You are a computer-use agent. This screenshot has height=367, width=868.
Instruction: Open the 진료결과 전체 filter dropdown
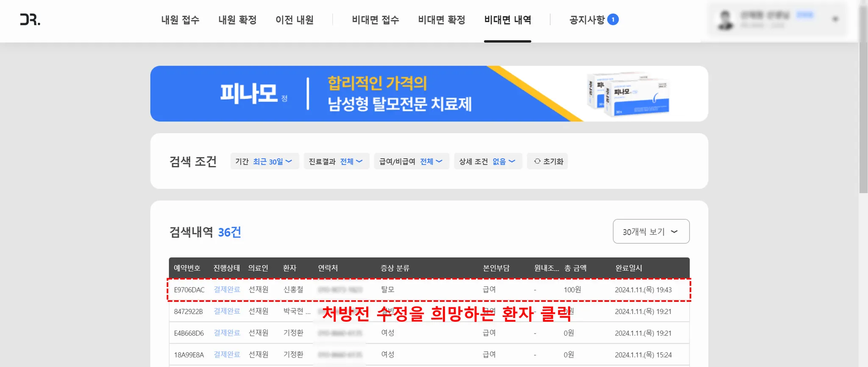pos(336,161)
